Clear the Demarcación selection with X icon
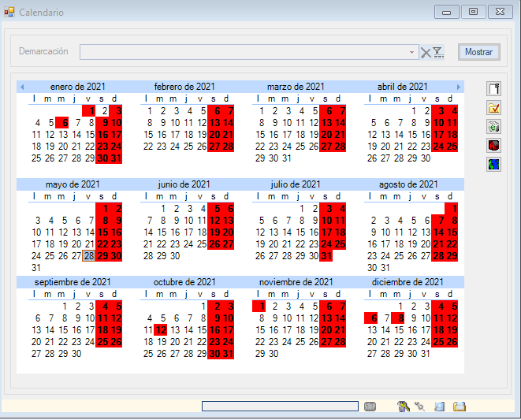The image size is (521, 420). 426,53
